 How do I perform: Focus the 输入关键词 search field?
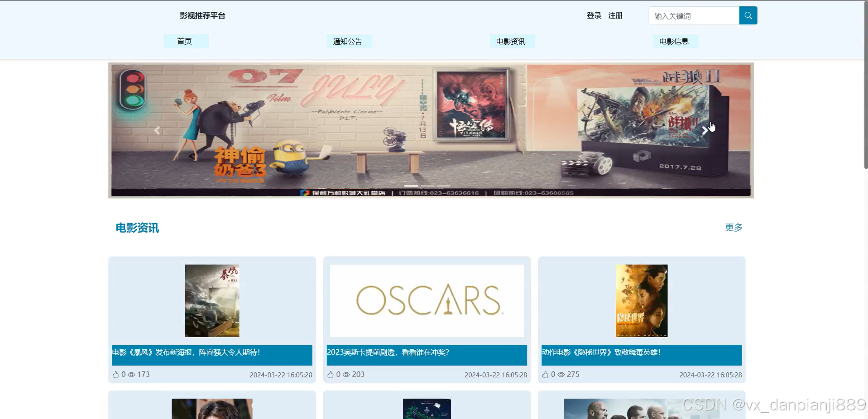(x=694, y=15)
